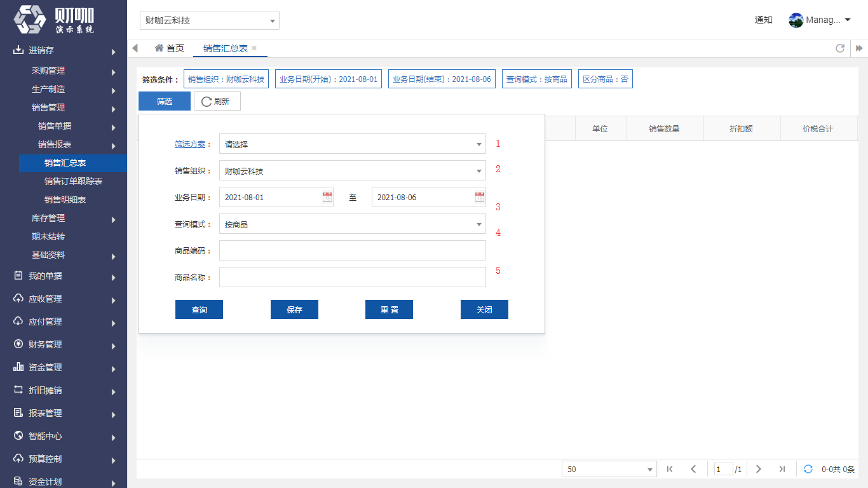The width and height of the screenshot is (868, 488).
Task: Open the 筛选方案 dropdown
Action: click(x=353, y=144)
